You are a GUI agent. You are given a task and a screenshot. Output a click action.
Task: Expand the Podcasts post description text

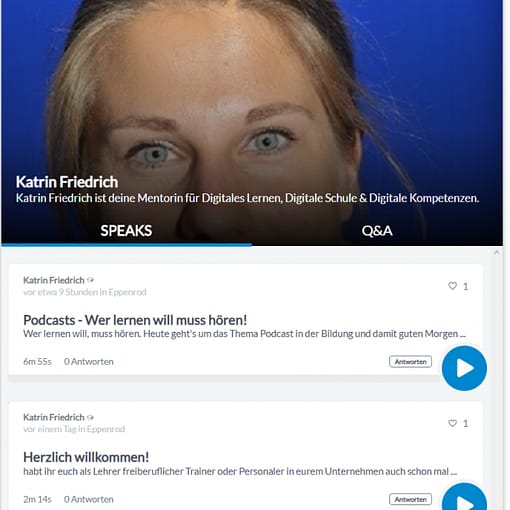244,334
